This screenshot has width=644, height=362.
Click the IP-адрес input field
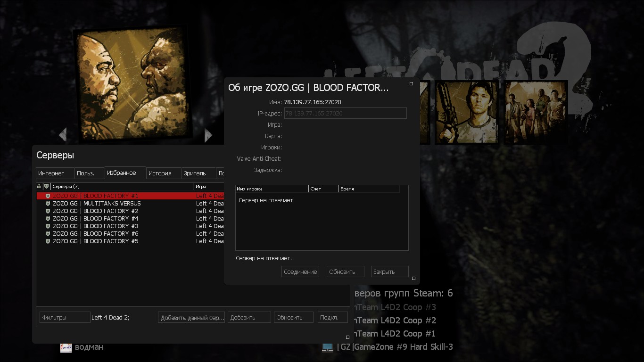click(345, 113)
